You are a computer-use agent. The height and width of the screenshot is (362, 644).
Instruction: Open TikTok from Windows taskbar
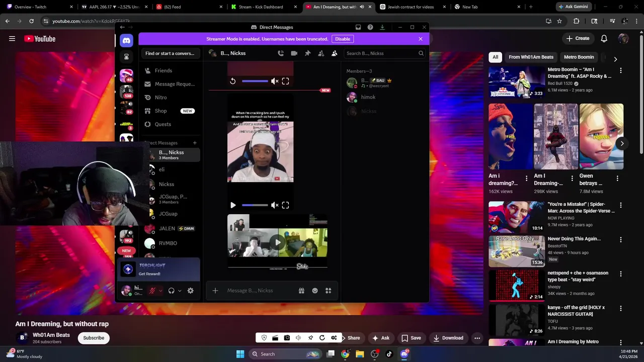389,354
